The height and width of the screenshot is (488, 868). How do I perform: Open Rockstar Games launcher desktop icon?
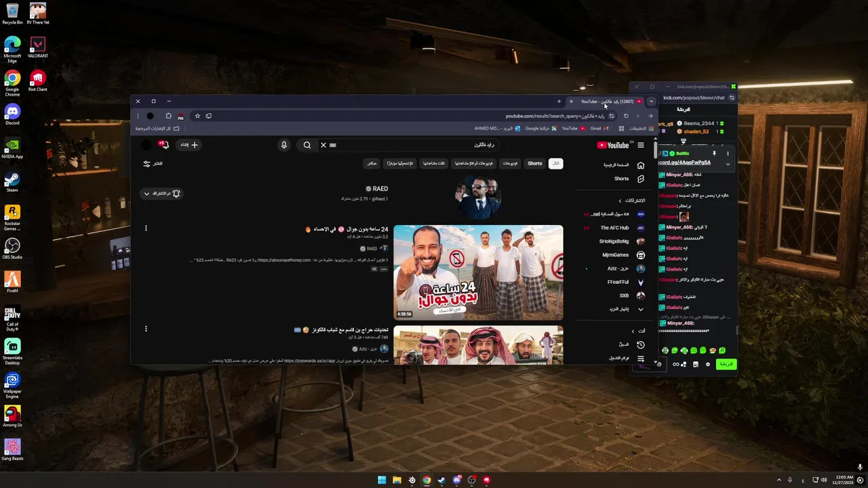tap(12, 218)
